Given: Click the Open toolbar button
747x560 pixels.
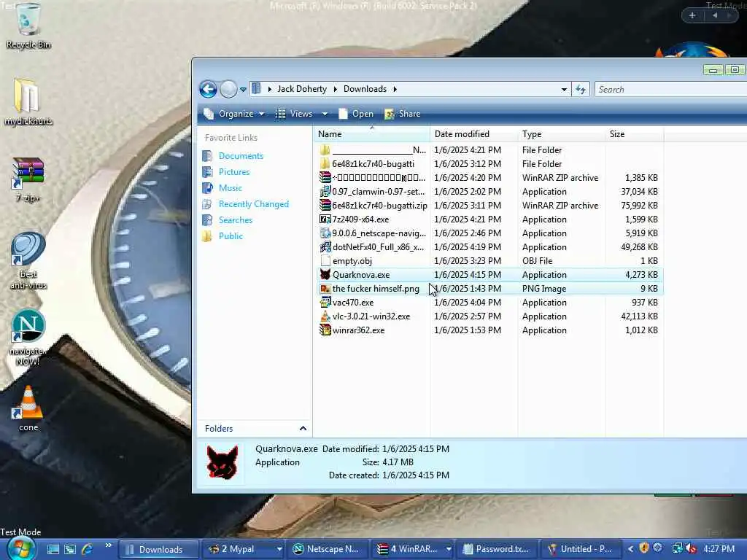Looking at the screenshot, I should click(356, 114).
